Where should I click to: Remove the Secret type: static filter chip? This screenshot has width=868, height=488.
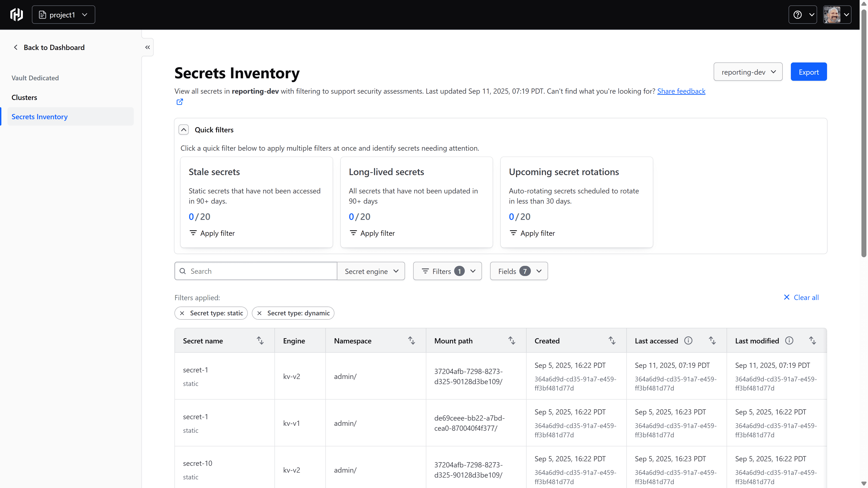tap(182, 313)
